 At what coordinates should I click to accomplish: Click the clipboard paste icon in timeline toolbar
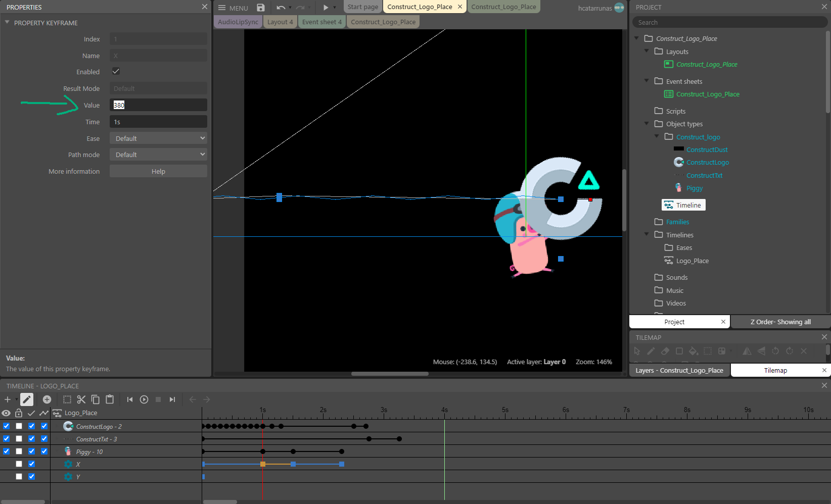[x=110, y=399]
